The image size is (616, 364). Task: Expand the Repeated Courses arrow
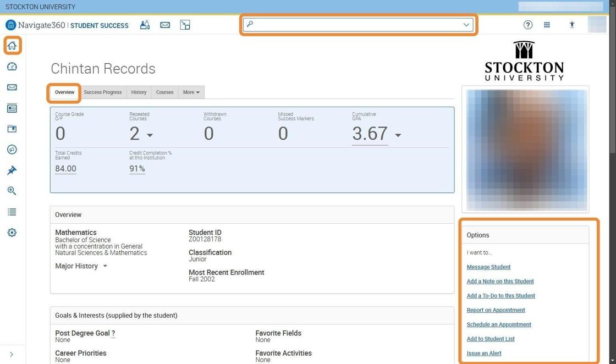coord(150,135)
